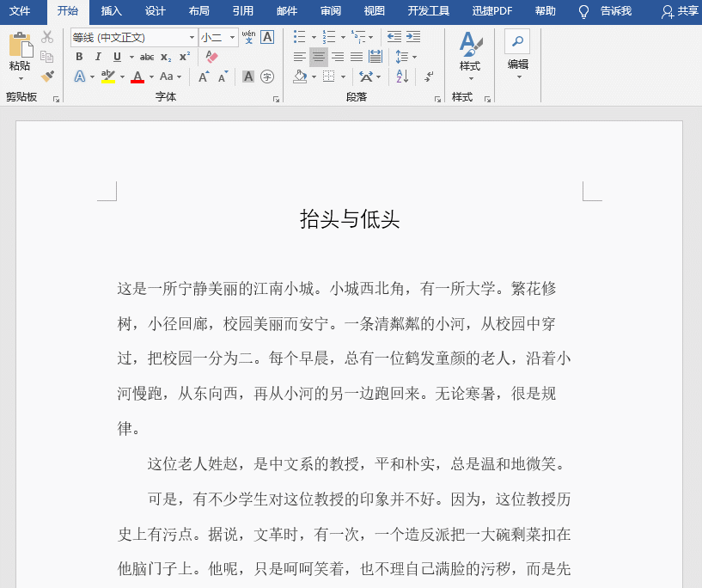Sort paragraphs with the A-Z sort icon

402,76
